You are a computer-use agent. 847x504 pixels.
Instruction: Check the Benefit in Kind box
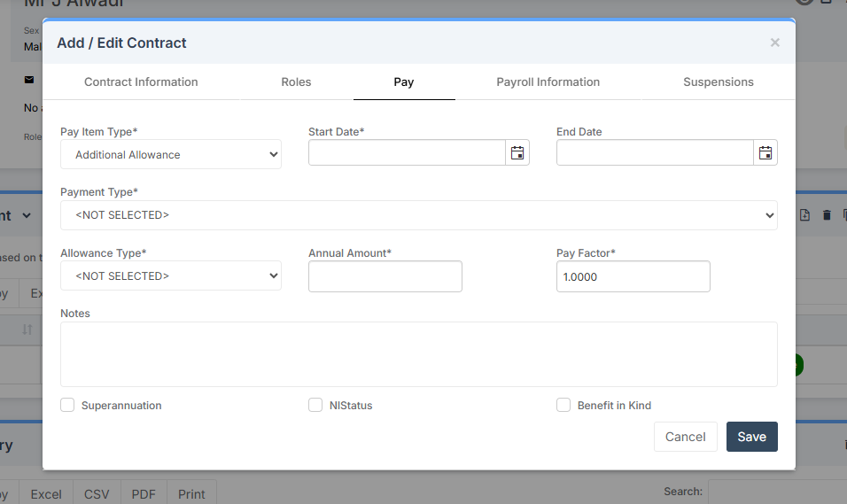pos(563,405)
